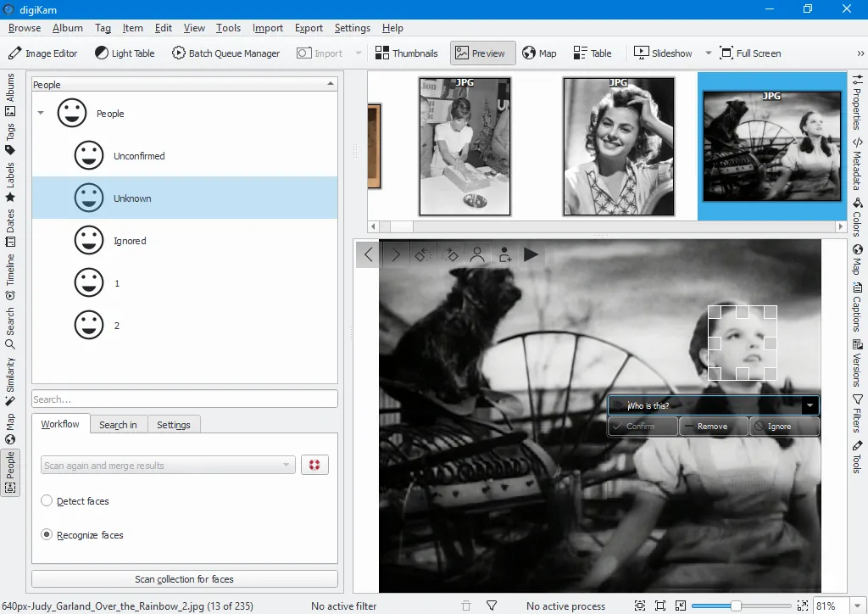Select the Ignored faces entry
The width and height of the screenshot is (868, 614).
point(185,241)
